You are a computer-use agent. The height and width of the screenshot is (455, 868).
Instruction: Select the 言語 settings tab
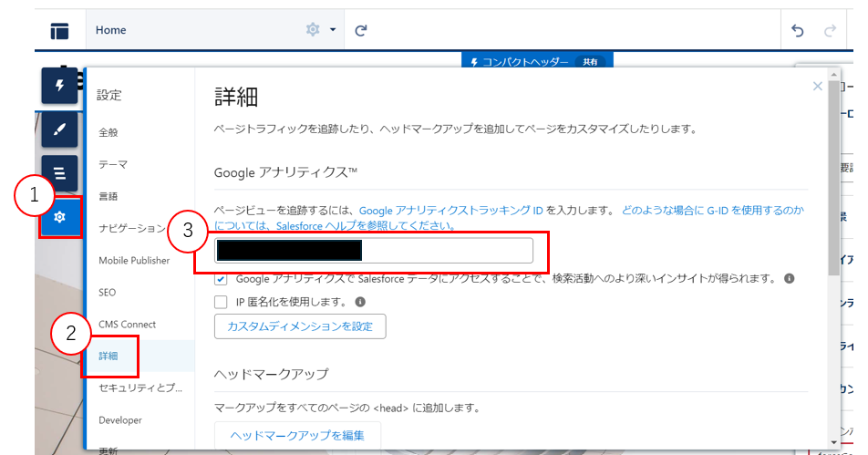click(108, 197)
